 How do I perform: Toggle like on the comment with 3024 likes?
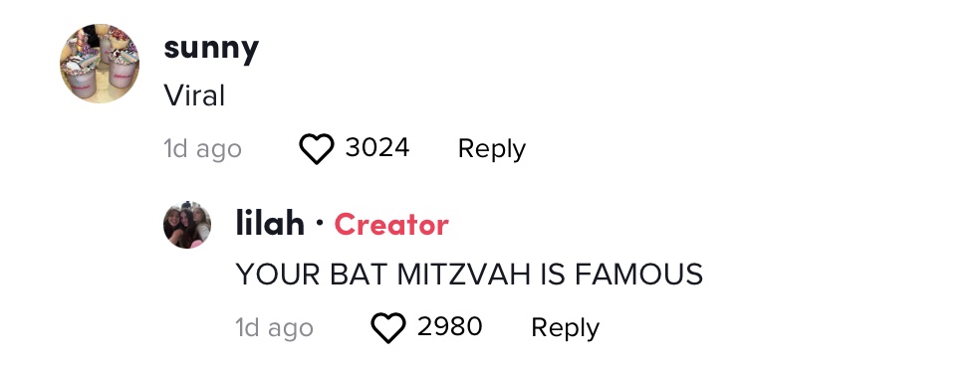(317, 149)
